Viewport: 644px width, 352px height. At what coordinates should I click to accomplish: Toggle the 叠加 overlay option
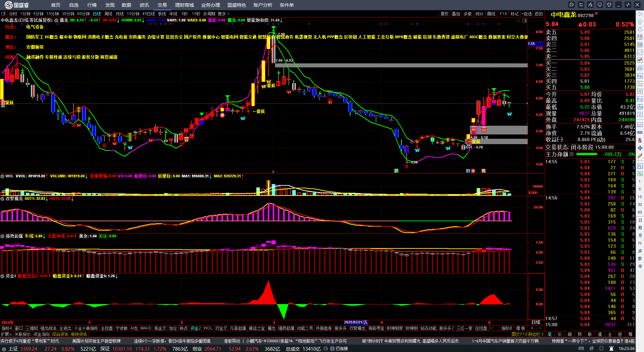(x=456, y=14)
